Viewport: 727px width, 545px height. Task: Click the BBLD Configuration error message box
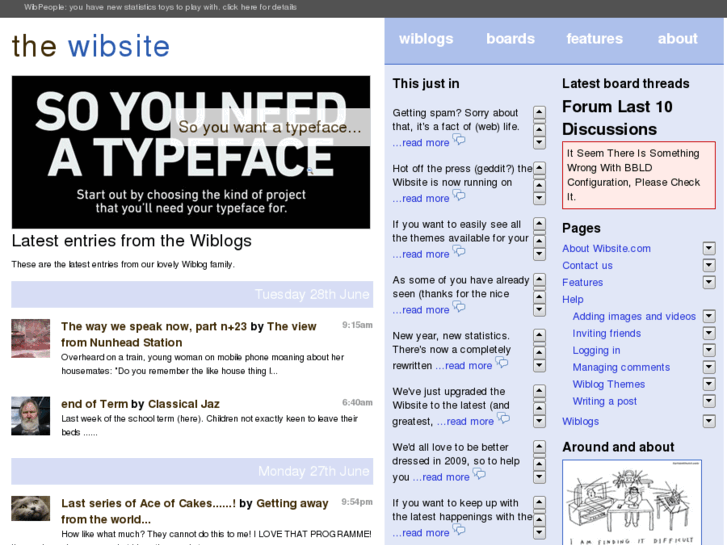click(x=638, y=175)
